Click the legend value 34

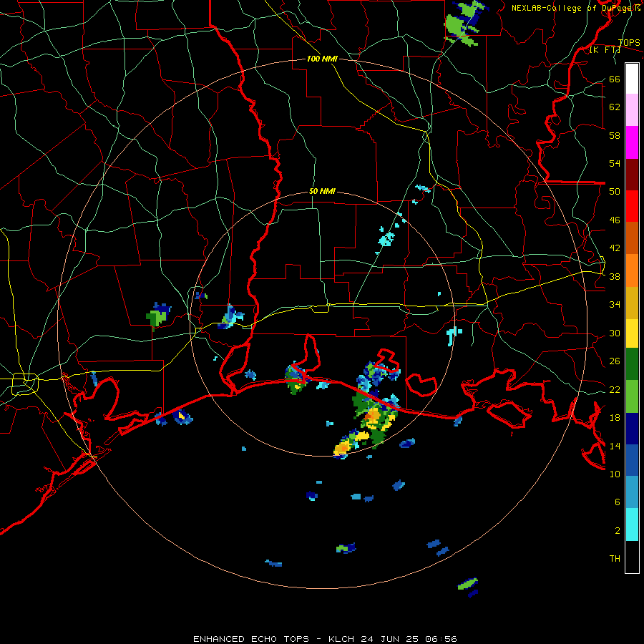click(615, 305)
